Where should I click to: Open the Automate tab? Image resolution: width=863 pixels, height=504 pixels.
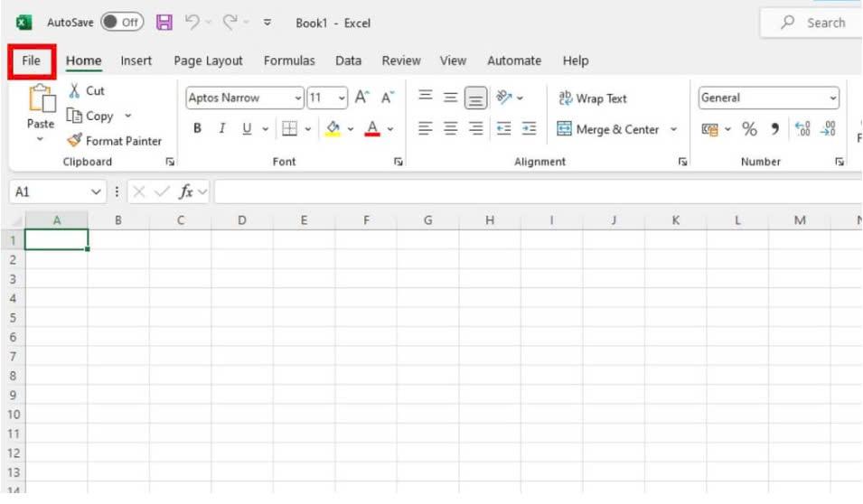click(514, 61)
